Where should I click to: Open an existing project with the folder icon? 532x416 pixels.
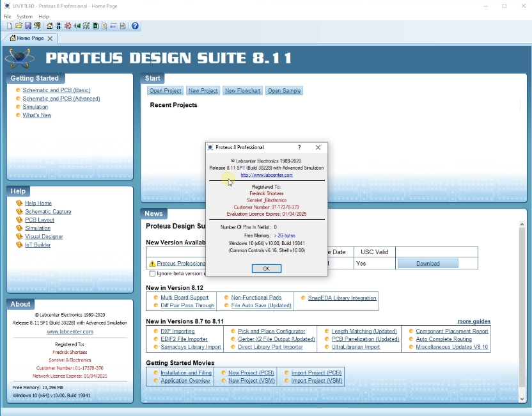click(19, 26)
